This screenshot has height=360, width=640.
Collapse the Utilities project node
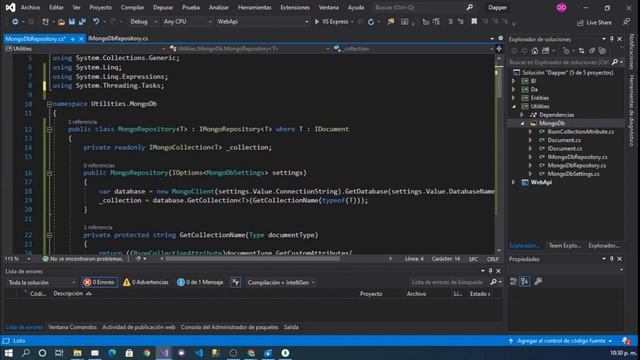pos(513,107)
